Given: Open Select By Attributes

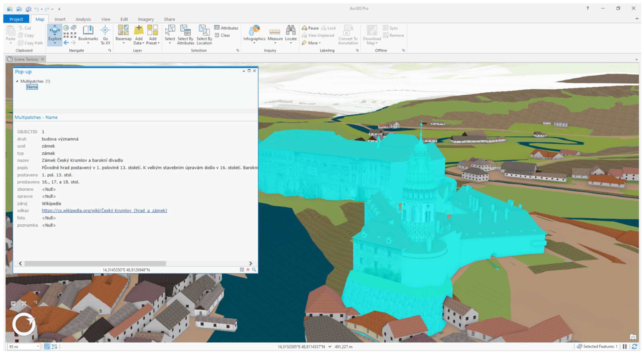Looking at the screenshot, I should click(x=185, y=34).
